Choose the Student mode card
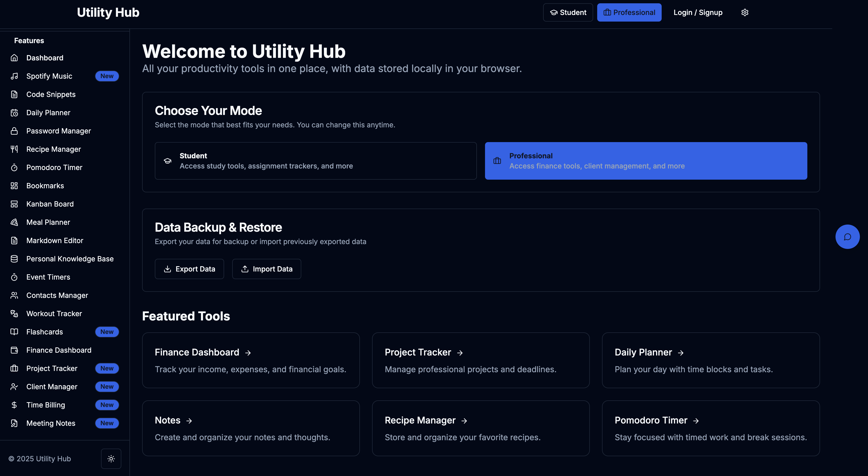 [315, 161]
